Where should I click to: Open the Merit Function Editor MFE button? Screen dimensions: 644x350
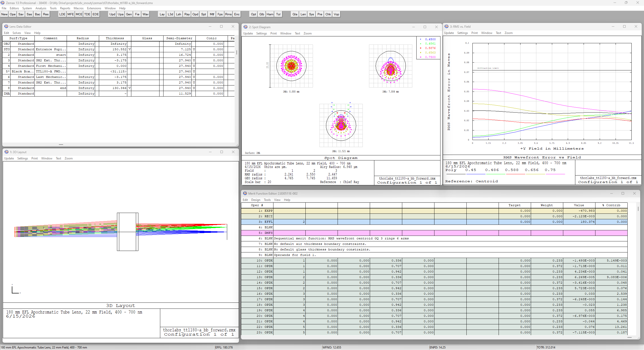(x=71, y=14)
